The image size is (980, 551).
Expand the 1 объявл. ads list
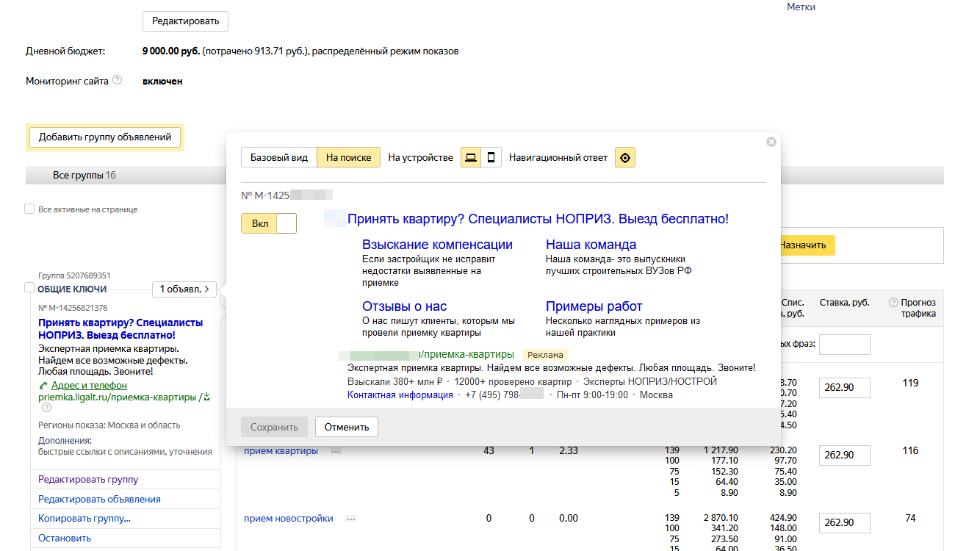tap(184, 289)
